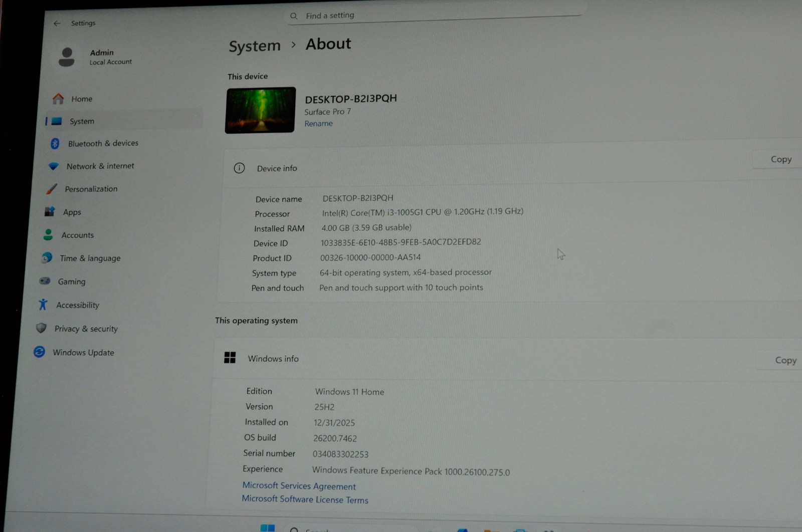Click the Pen and touch support value
The height and width of the screenshot is (532, 802).
(x=401, y=288)
